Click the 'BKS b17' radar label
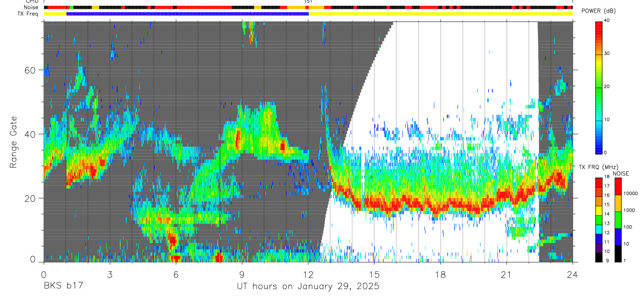The height and width of the screenshot is (297, 644). click(x=63, y=287)
